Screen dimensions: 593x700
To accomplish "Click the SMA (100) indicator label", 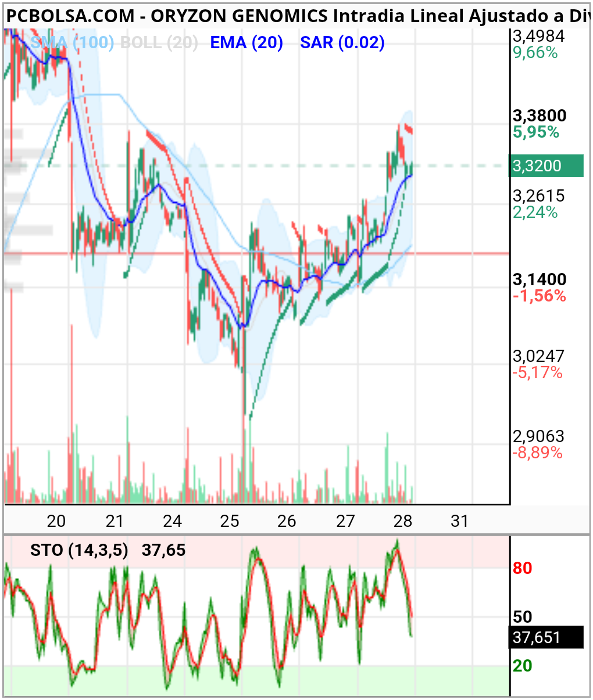I will pyautogui.click(x=72, y=42).
